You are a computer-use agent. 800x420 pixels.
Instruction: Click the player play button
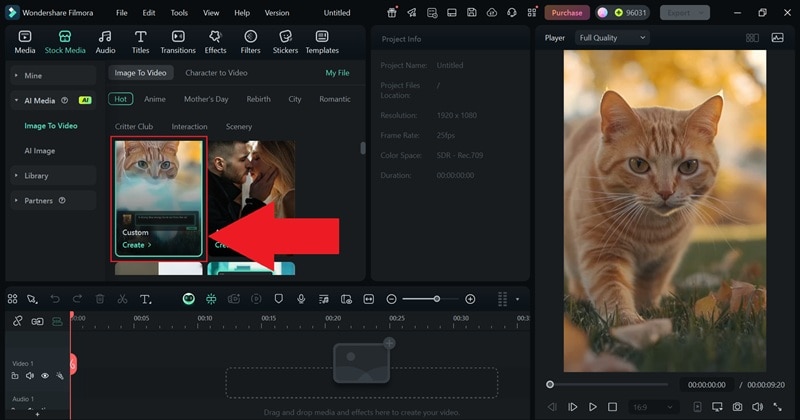click(x=592, y=407)
